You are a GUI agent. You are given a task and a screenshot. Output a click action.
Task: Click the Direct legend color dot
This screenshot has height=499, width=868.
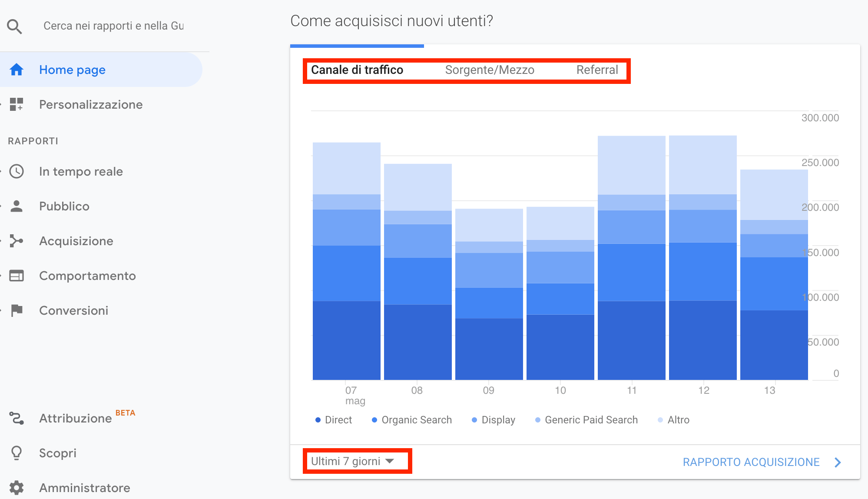318,420
